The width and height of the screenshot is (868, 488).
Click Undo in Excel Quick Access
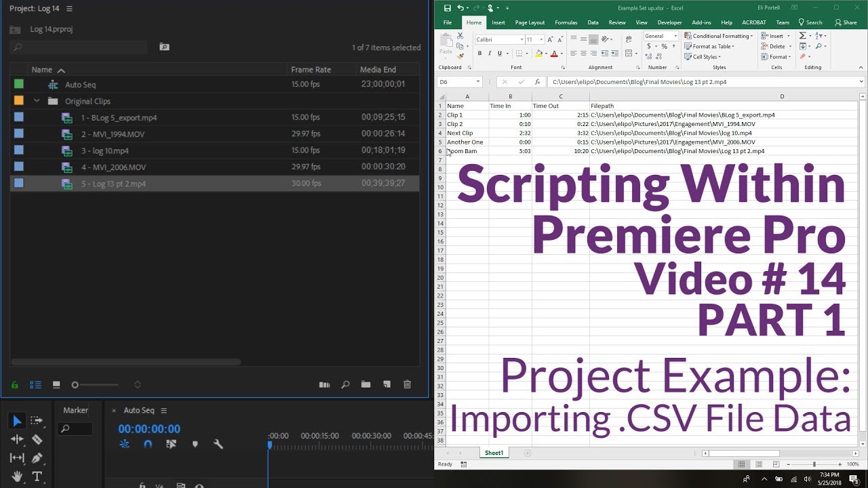tap(460, 7)
